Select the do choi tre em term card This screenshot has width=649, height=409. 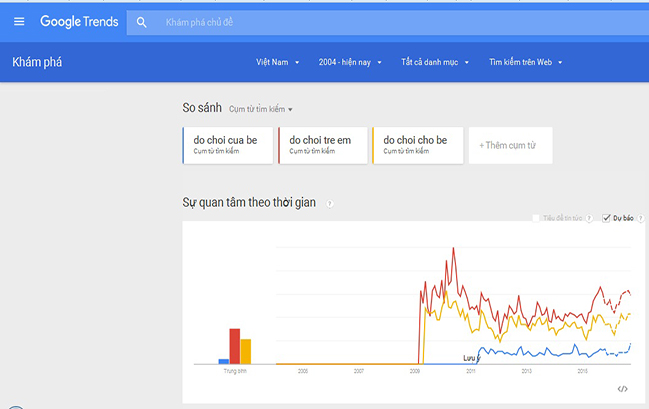(323, 145)
